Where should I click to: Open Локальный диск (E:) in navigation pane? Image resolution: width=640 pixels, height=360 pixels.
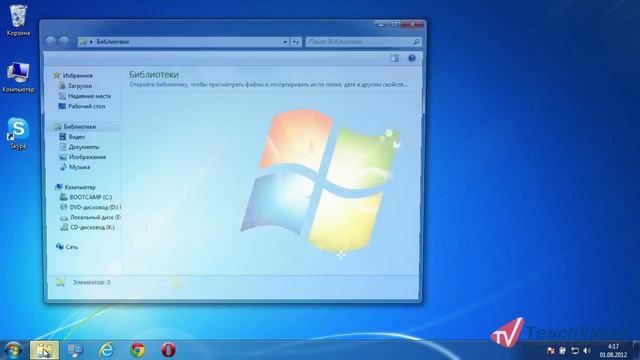[95, 217]
